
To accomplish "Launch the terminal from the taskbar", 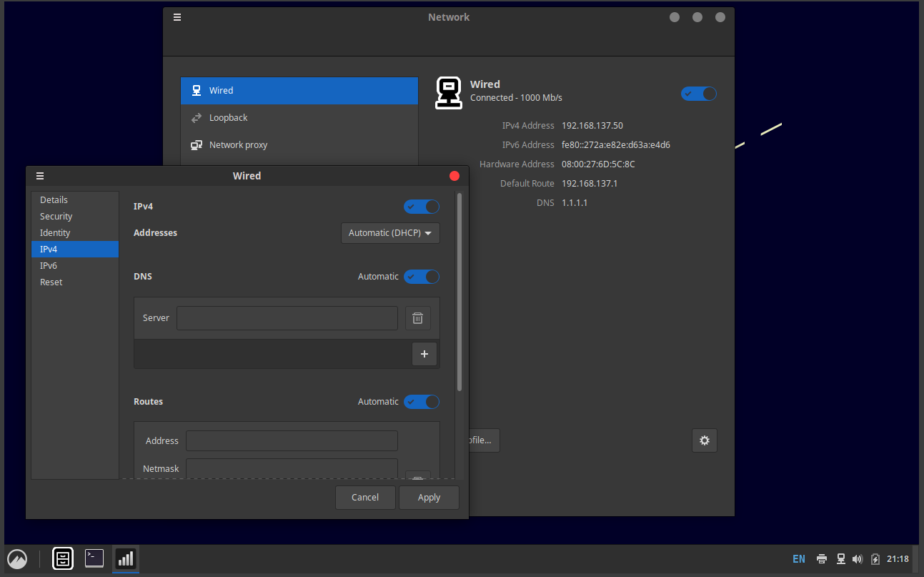I will tap(94, 558).
